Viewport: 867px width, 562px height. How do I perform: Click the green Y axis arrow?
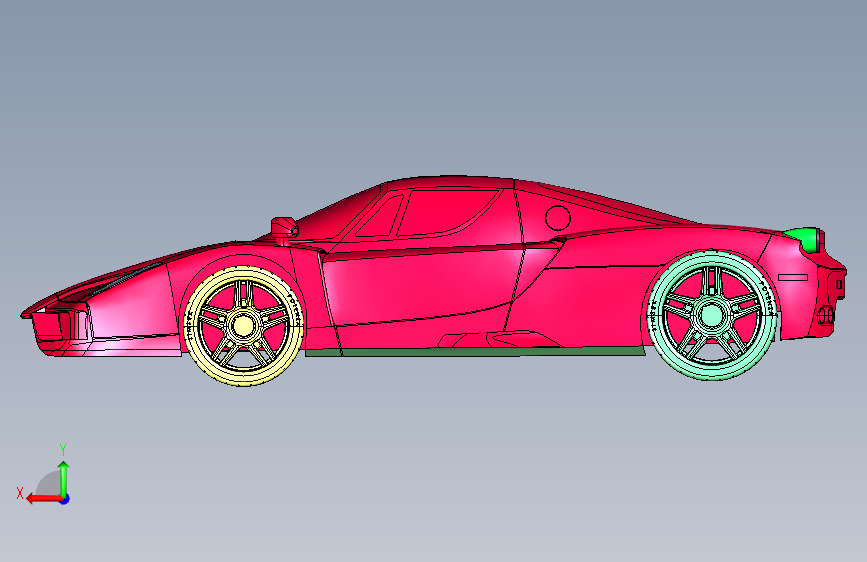(64, 478)
